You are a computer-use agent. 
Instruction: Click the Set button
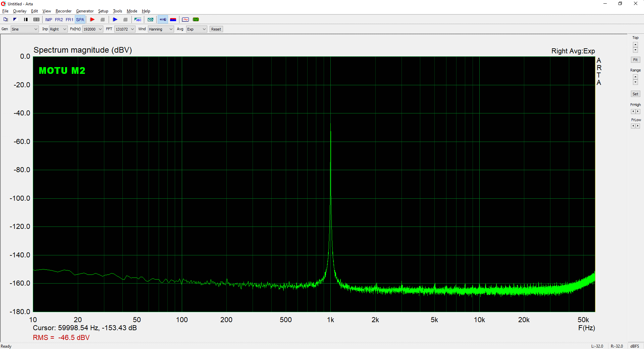coord(635,94)
